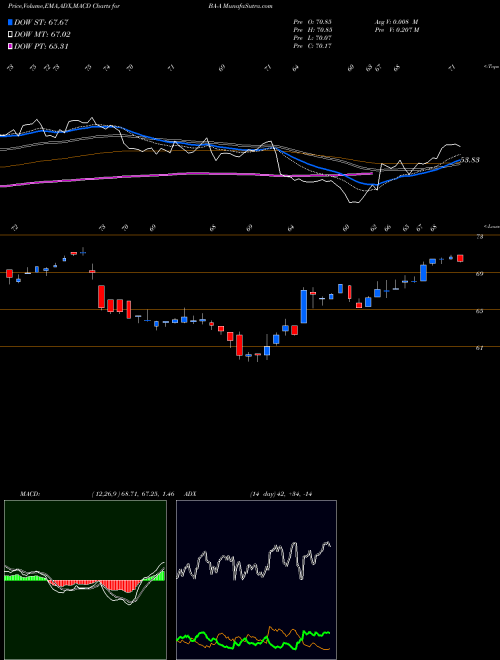Click the Avg V: 0.008 M value

point(396,22)
